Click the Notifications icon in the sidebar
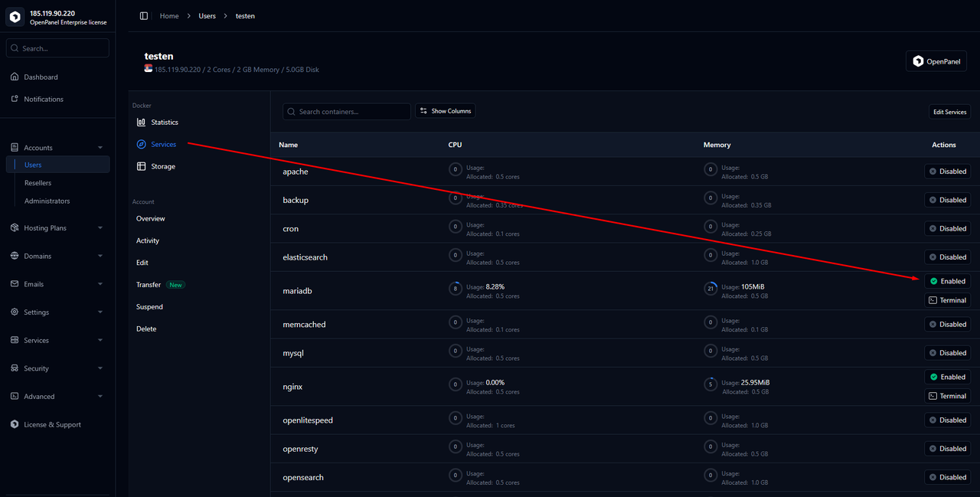 [15, 100]
